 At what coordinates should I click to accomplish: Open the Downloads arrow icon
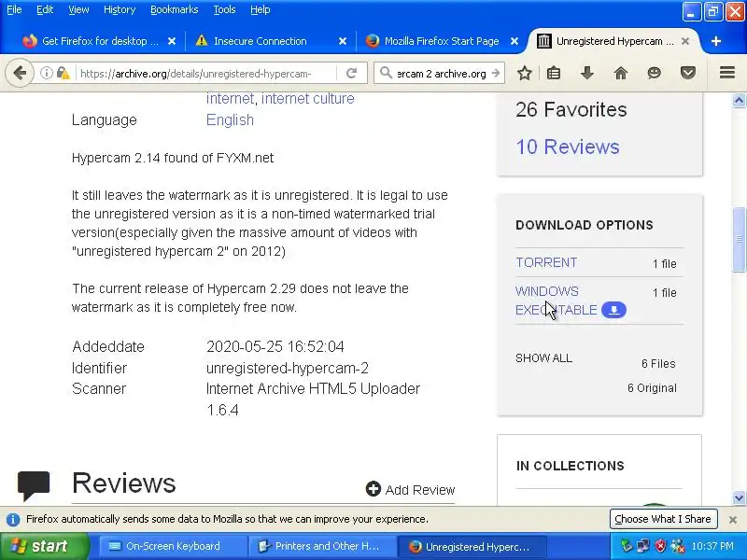pyautogui.click(x=587, y=73)
